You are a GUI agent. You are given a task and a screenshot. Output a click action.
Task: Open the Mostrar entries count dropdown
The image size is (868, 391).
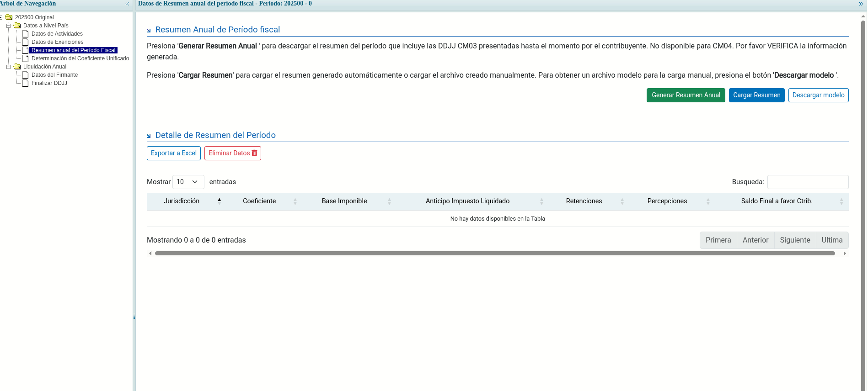(188, 182)
